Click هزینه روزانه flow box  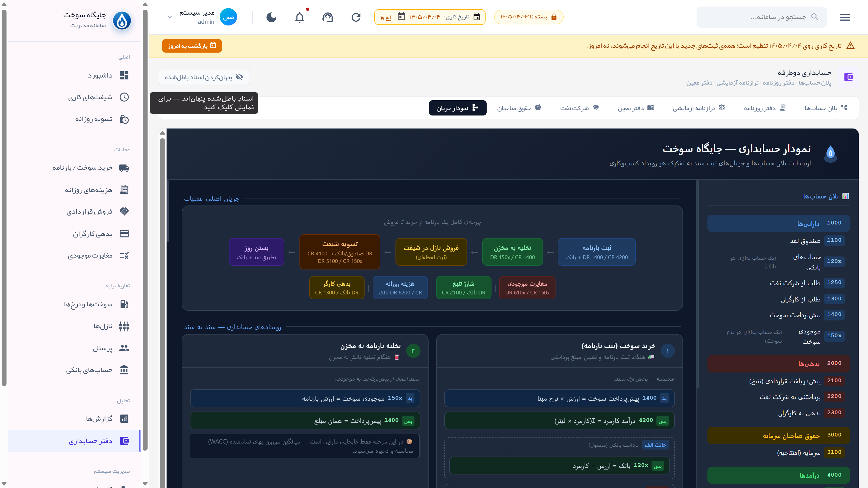[400, 288]
